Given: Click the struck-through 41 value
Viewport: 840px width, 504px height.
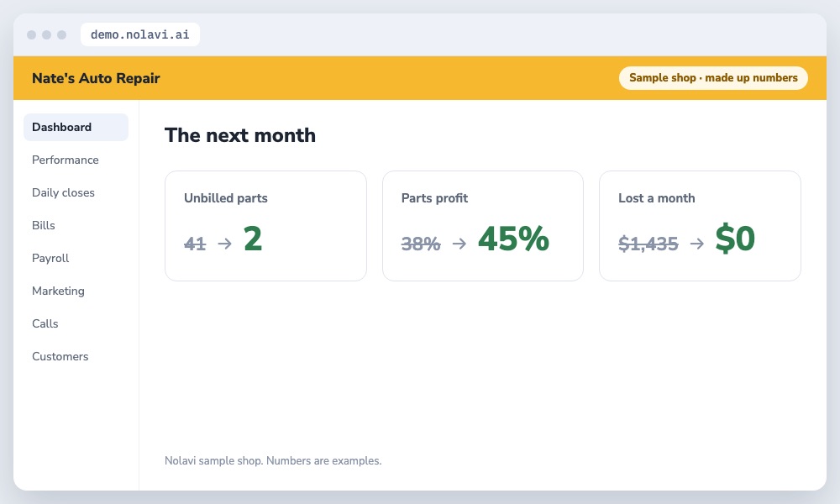Looking at the screenshot, I should (195, 244).
